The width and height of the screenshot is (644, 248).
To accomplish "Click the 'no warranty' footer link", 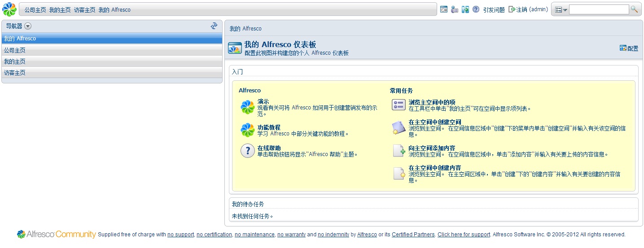I will coord(291,235).
